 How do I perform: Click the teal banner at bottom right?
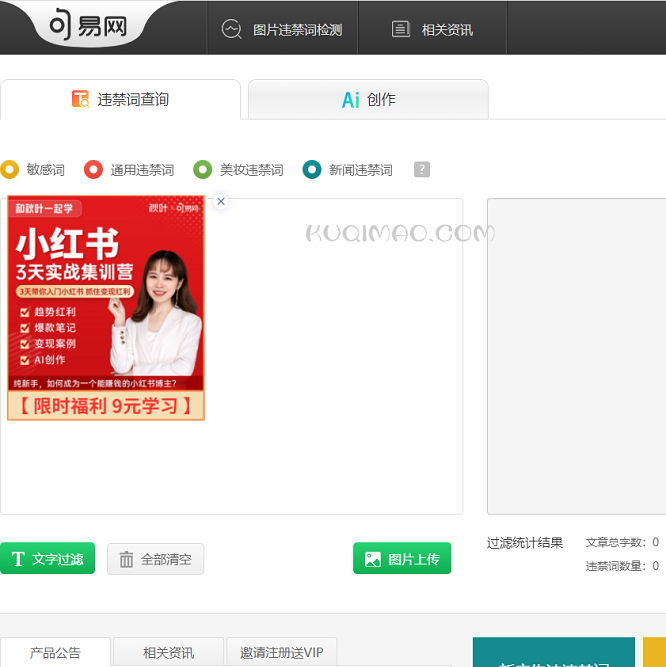click(554, 652)
